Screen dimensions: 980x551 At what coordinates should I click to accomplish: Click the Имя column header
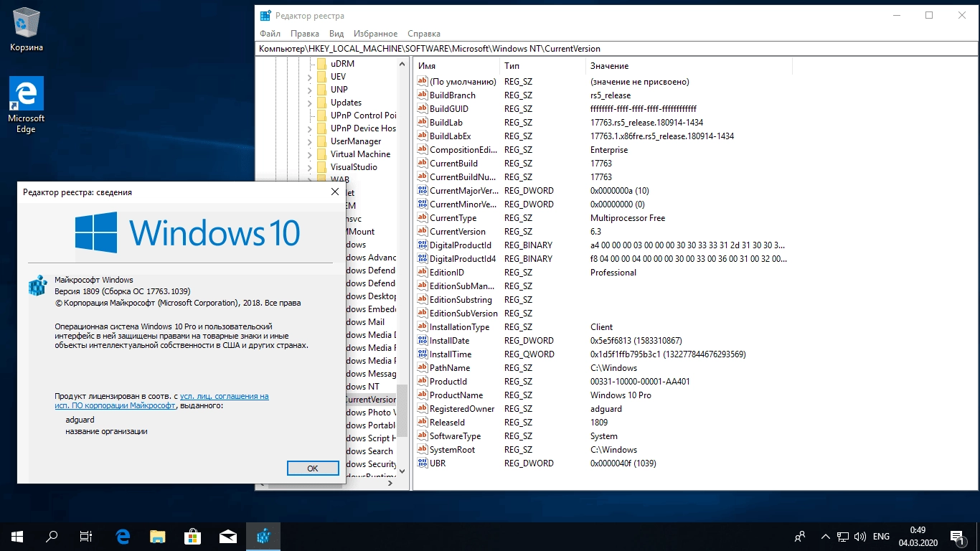[457, 66]
